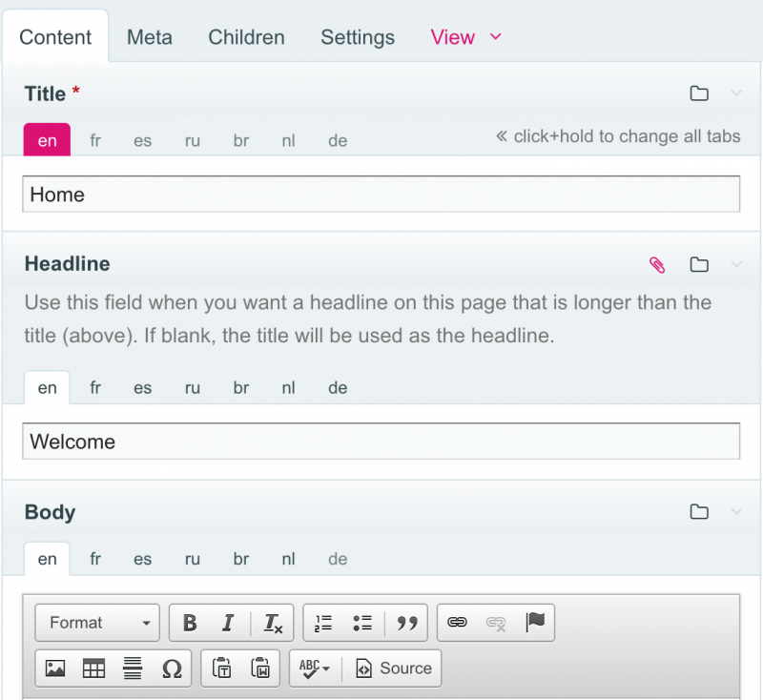Select the 'es' language tab for Title

coord(142,140)
